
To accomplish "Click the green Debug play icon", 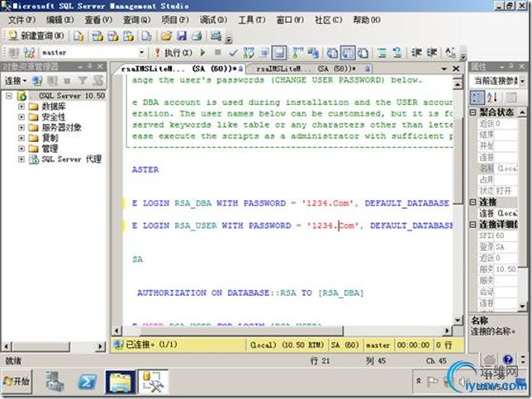I will point(203,53).
